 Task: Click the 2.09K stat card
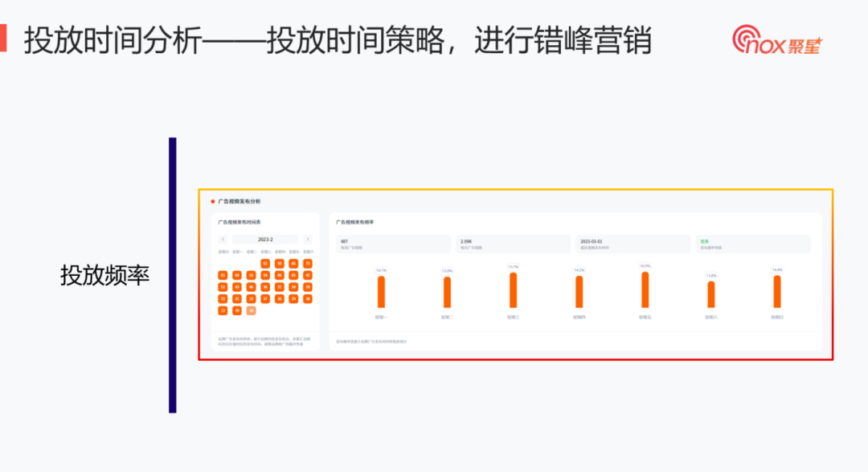pyautogui.click(x=514, y=241)
